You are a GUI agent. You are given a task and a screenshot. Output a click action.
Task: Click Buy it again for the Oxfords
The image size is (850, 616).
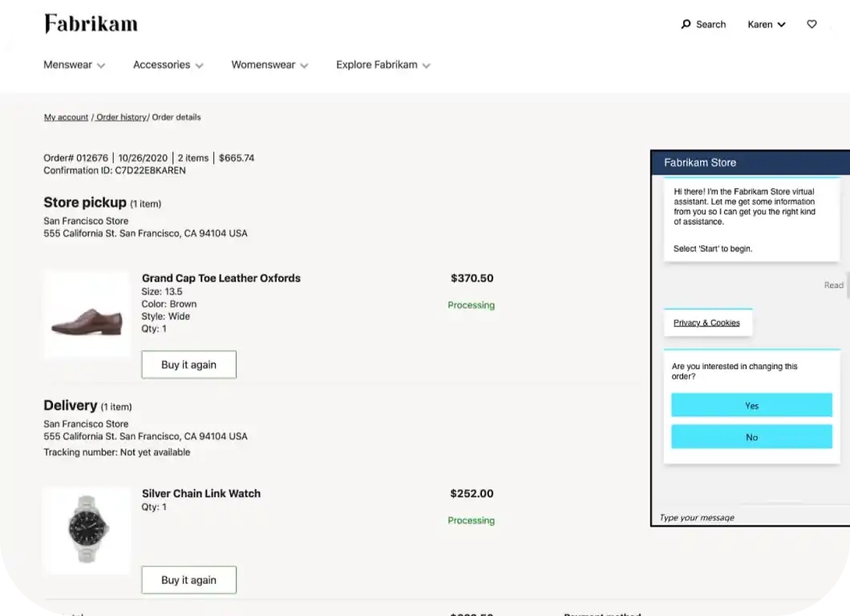point(188,364)
